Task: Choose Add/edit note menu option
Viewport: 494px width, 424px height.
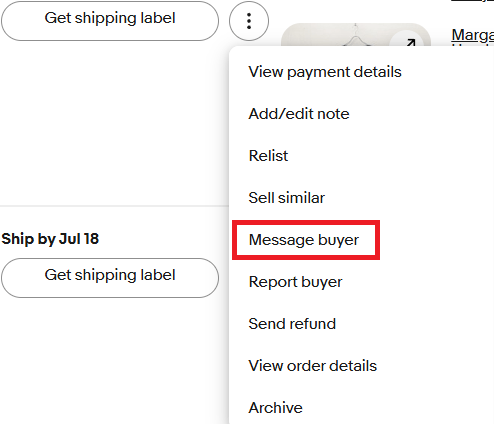Action: (x=299, y=114)
